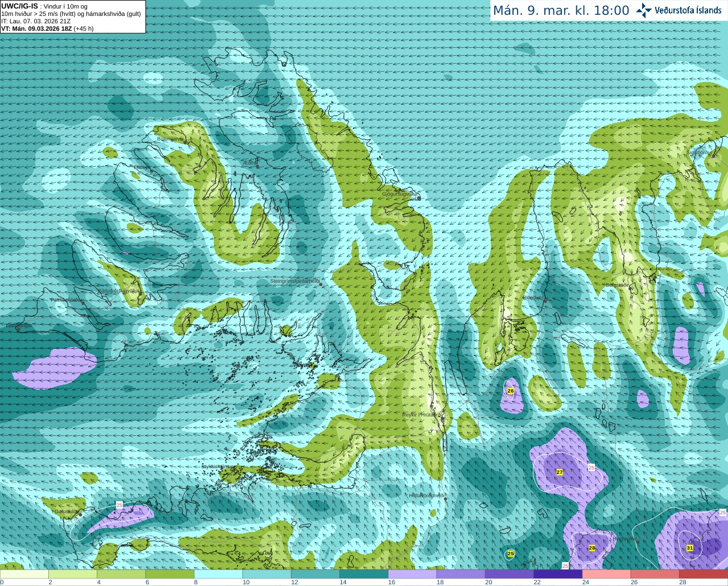Image resolution: width=728 pixels, height=586 pixels.
Task: Click the Veðurstofa Íslands name text
Action: (689, 10)
